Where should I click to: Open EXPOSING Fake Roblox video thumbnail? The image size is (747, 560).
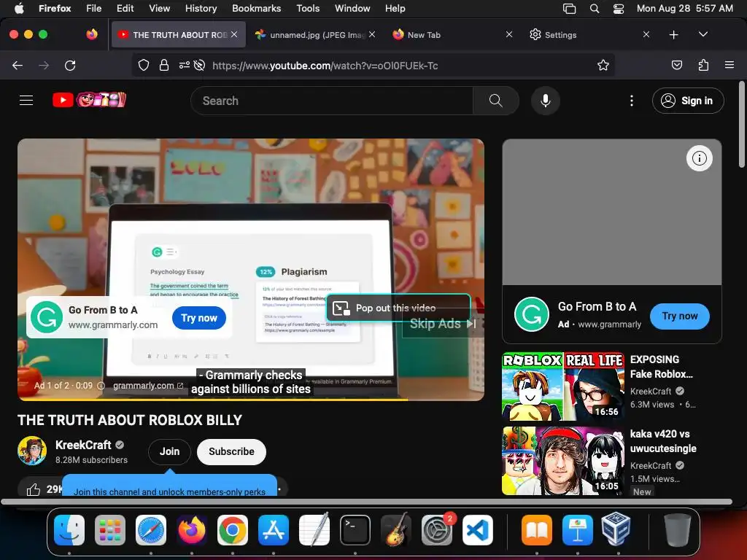(562, 386)
